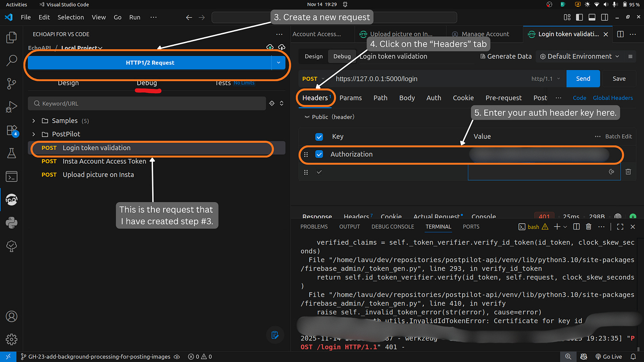Open the File menu

pyautogui.click(x=26, y=17)
